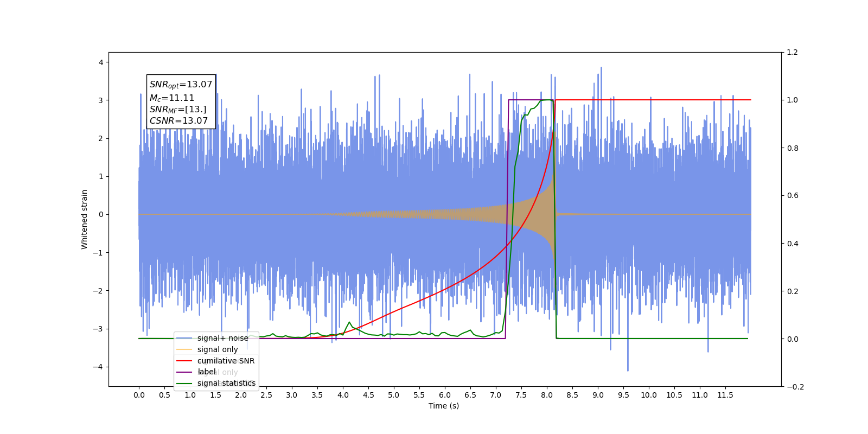Click the 3.0 tick label on time axis
This screenshot has width=868, height=434.
click(x=292, y=395)
